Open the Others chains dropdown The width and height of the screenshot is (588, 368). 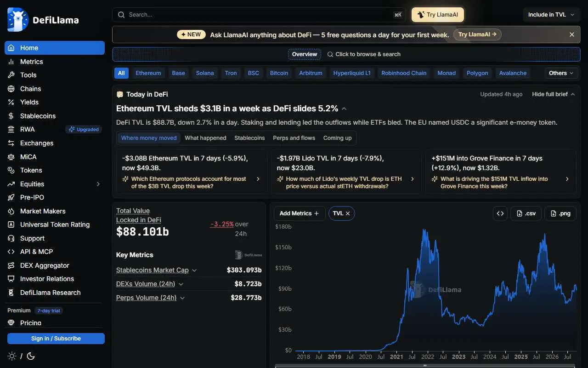point(561,73)
